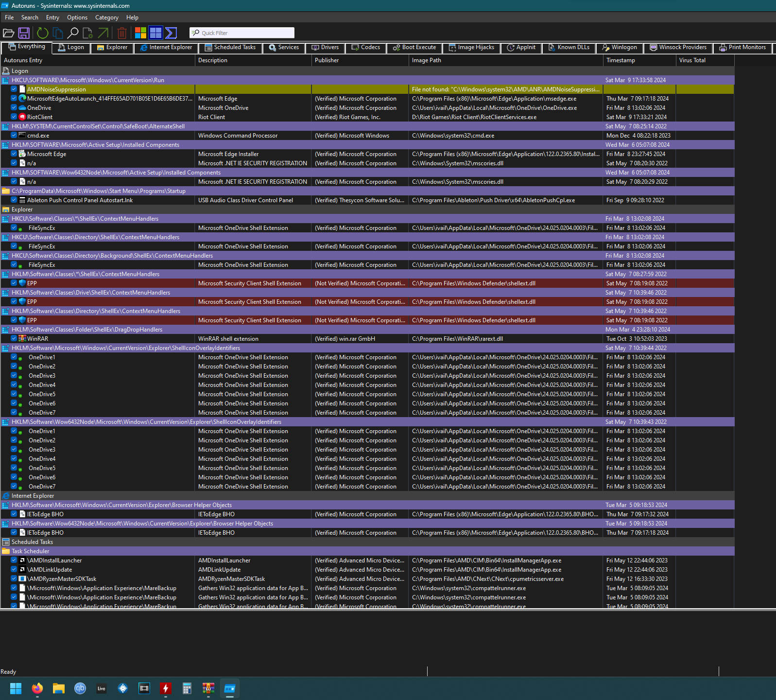Screen dimensions: 776x700
Task: Click the Open file toolbar icon
Action: tap(8, 33)
